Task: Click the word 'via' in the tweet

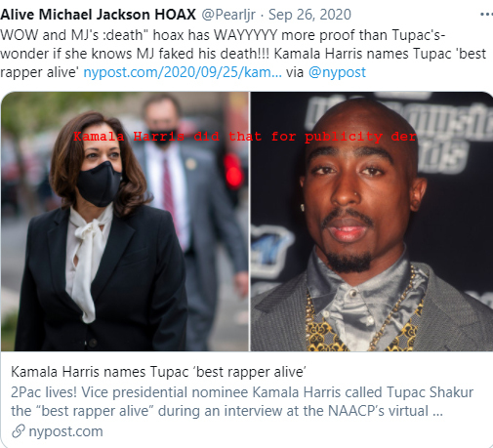Action: [x=295, y=72]
